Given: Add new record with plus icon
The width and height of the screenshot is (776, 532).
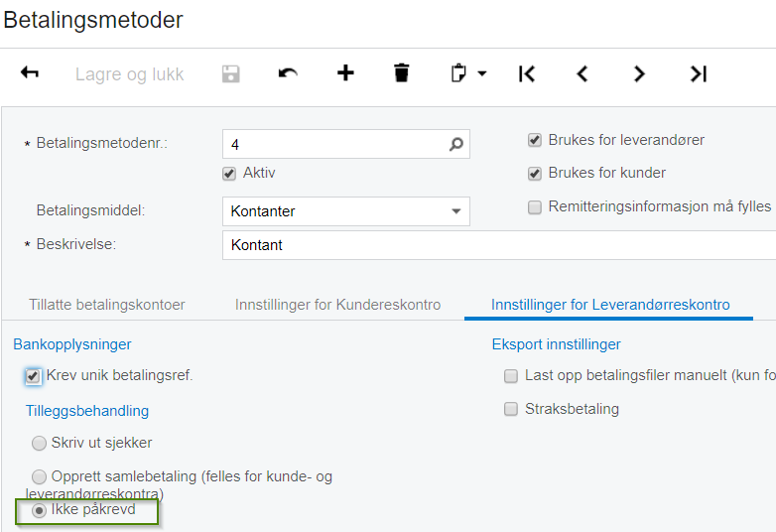Looking at the screenshot, I should [x=345, y=73].
